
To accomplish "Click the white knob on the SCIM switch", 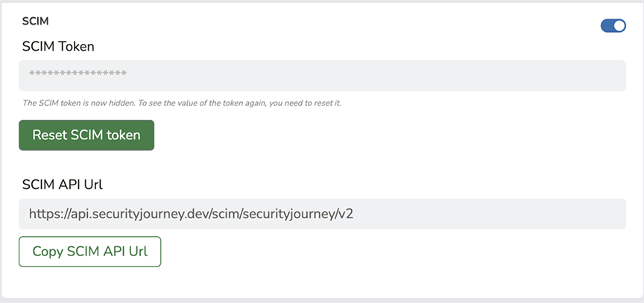I will [x=619, y=26].
